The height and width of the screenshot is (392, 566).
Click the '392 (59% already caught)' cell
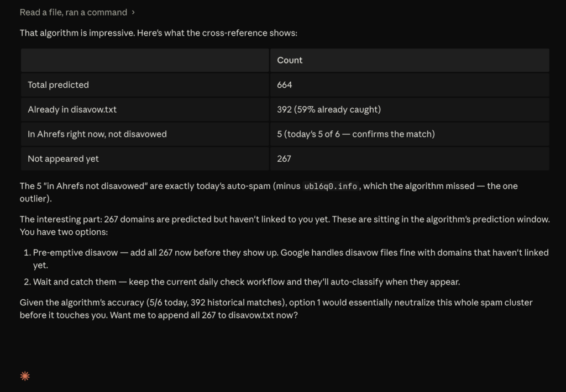click(x=410, y=109)
